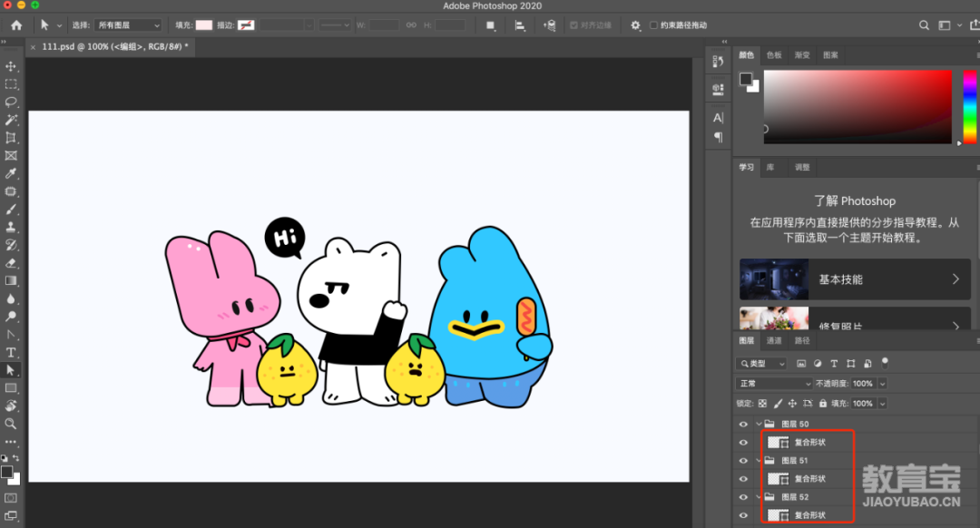The width and height of the screenshot is (980, 528).
Task: Go to the Home screen
Action: (16, 25)
